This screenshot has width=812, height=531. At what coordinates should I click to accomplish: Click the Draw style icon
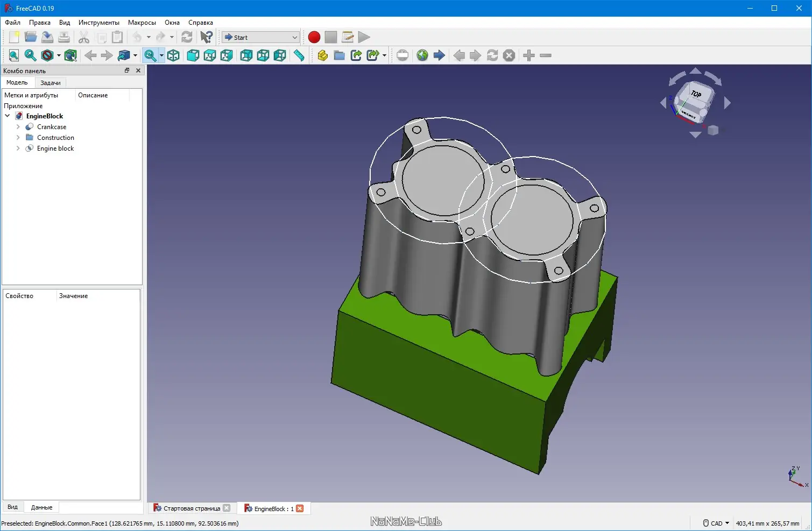(x=47, y=55)
